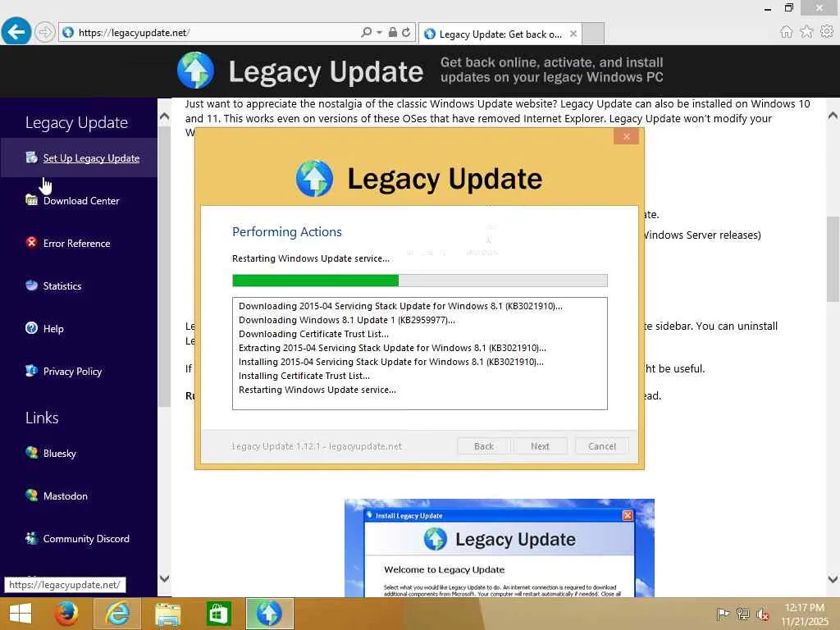Click the Set Up Legacy Update sidebar link
The height and width of the screenshot is (630, 840).
pyautogui.click(x=91, y=158)
